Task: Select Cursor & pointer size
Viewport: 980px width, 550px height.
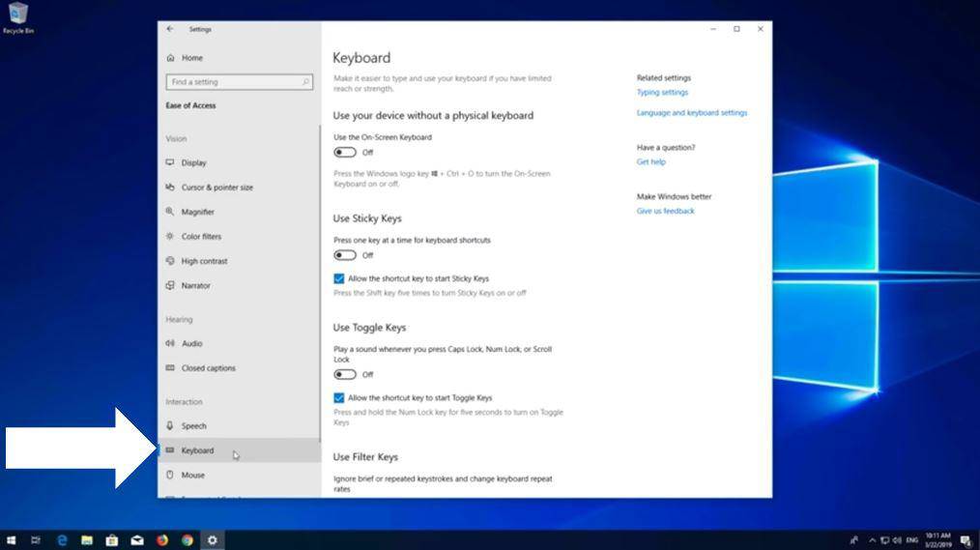Action: tap(216, 188)
